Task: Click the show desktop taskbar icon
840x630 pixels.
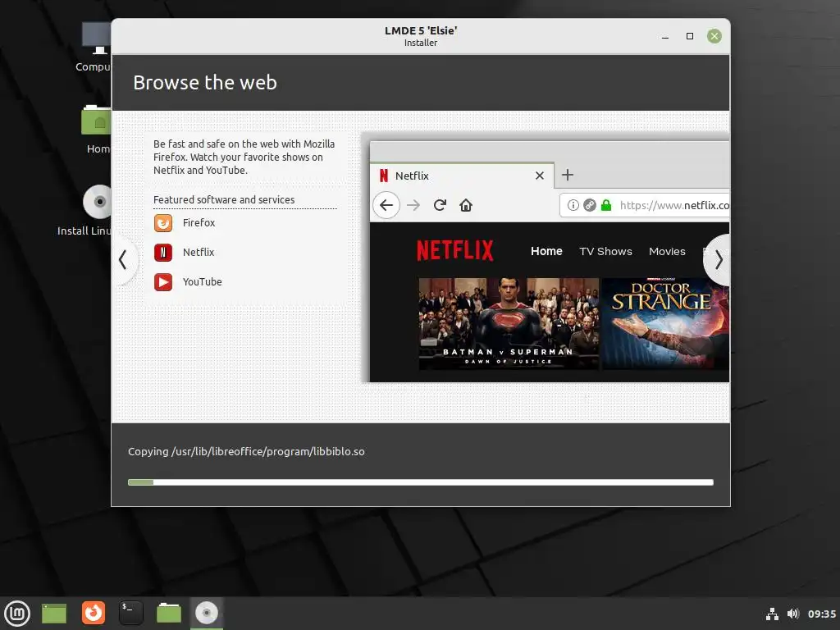Action: tap(54, 614)
